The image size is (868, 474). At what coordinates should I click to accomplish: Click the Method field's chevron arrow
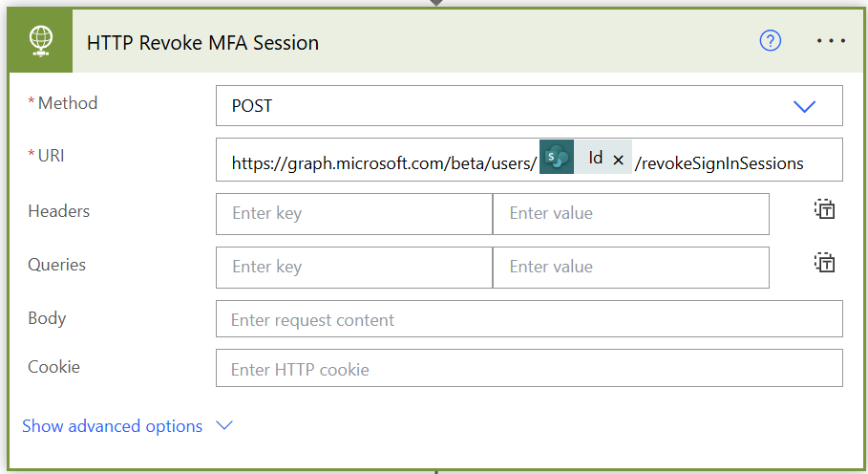tap(805, 106)
